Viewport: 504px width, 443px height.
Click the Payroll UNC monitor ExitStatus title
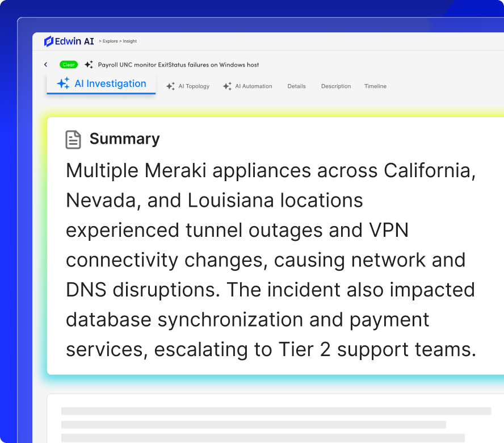pyautogui.click(x=178, y=65)
